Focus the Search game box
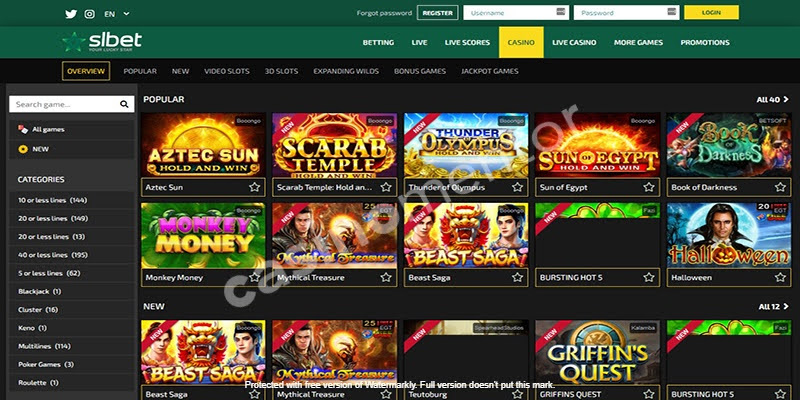 click(71, 104)
